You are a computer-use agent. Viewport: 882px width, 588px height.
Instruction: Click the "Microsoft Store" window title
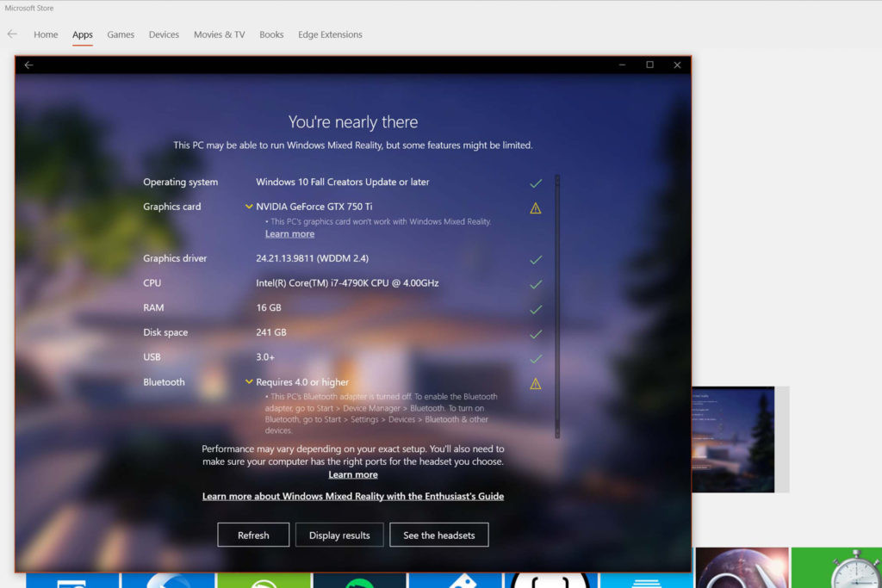tap(29, 8)
